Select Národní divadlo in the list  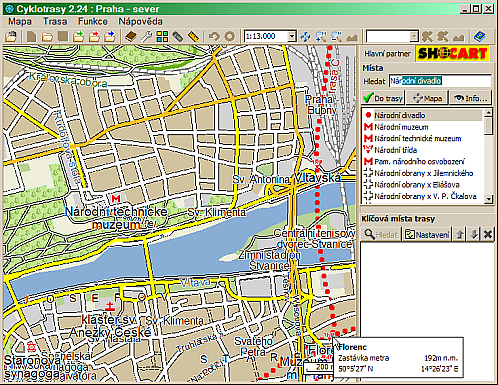coord(423,115)
